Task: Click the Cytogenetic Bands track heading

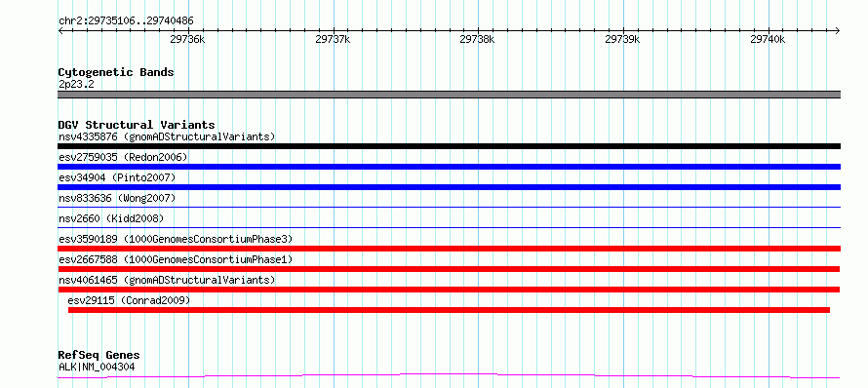Action: [116, 72]
